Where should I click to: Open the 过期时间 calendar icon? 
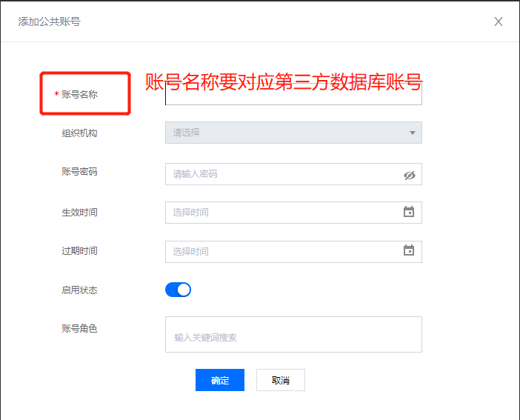(x=409, y=250)
